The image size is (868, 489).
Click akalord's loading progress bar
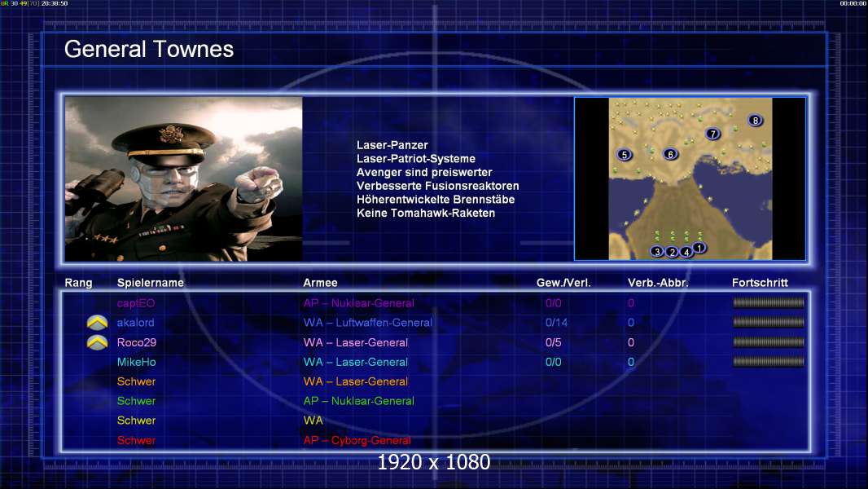(769, 322)
